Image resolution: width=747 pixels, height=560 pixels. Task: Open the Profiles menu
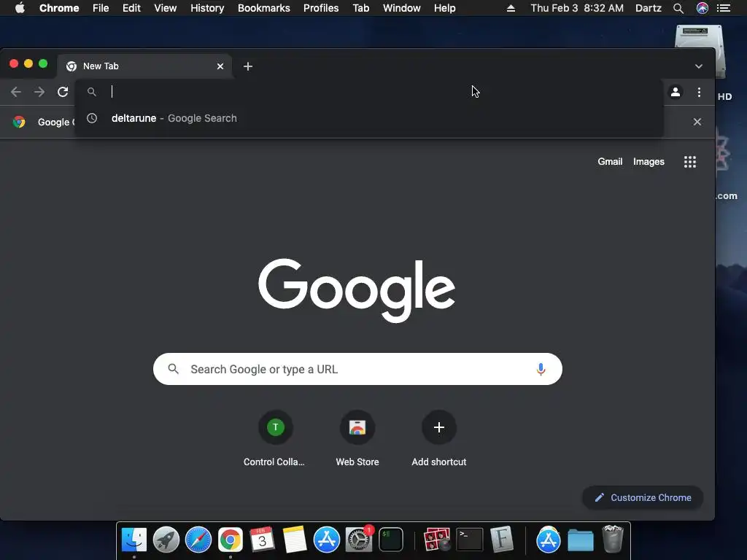(x=321, y=8)
